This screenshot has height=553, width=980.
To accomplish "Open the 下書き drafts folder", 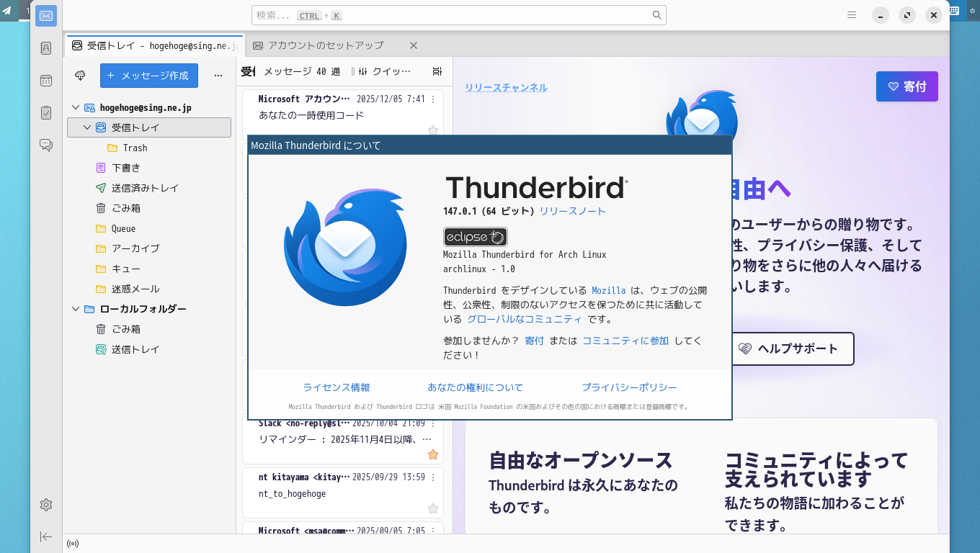I will pyautogui.click(x=149, y=168).
